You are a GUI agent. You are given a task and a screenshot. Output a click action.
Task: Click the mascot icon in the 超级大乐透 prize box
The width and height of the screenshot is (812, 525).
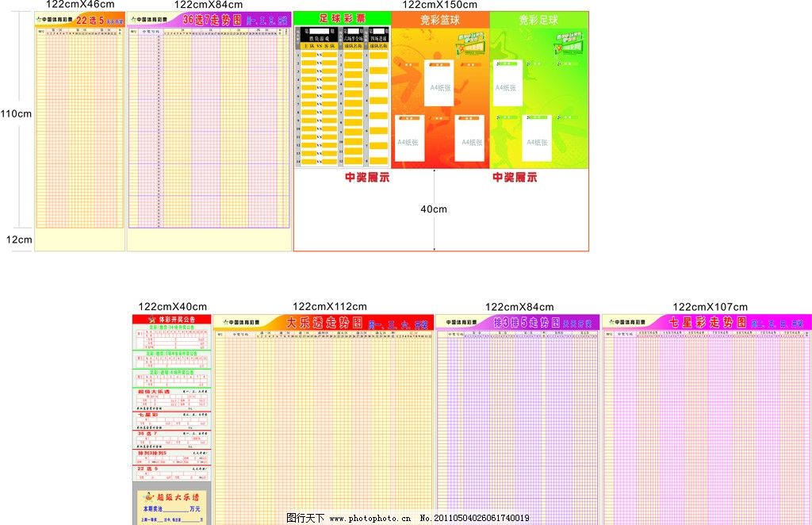pyautogui.click(x=149, y=496)
